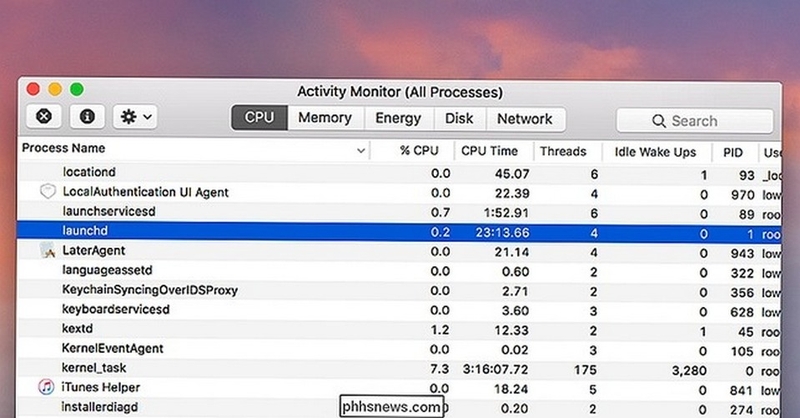Open the gear actions dropdown
The image size is (800, 418).
coord(135,117)
